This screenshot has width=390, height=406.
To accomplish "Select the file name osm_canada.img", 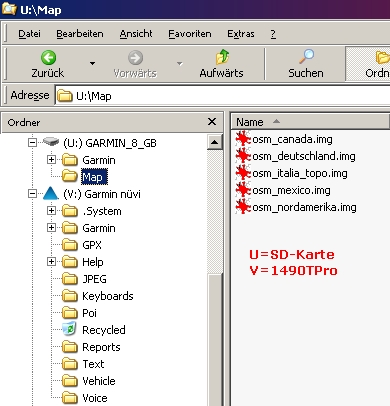I will [x=292, y=139].
